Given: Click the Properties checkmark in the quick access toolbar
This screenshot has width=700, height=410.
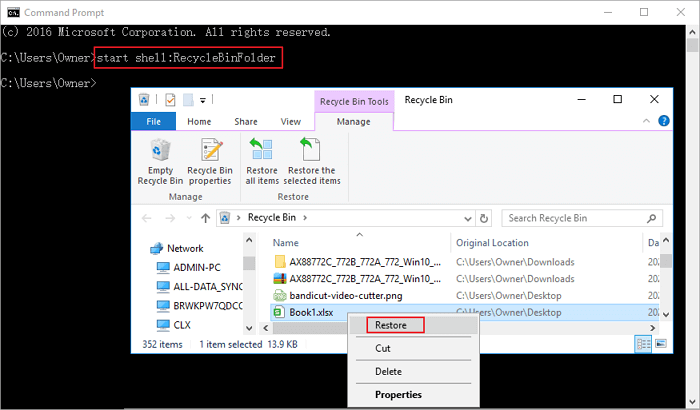Looking at the screenshot, I should point(170,100).
